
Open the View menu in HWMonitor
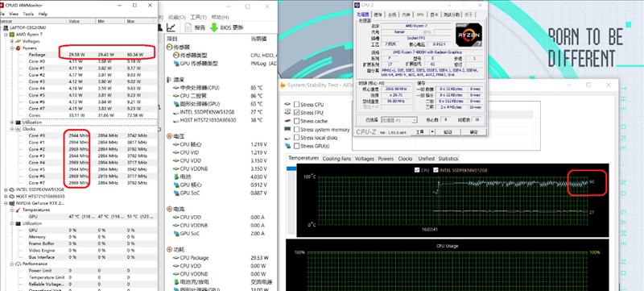(x=14, y=14)
